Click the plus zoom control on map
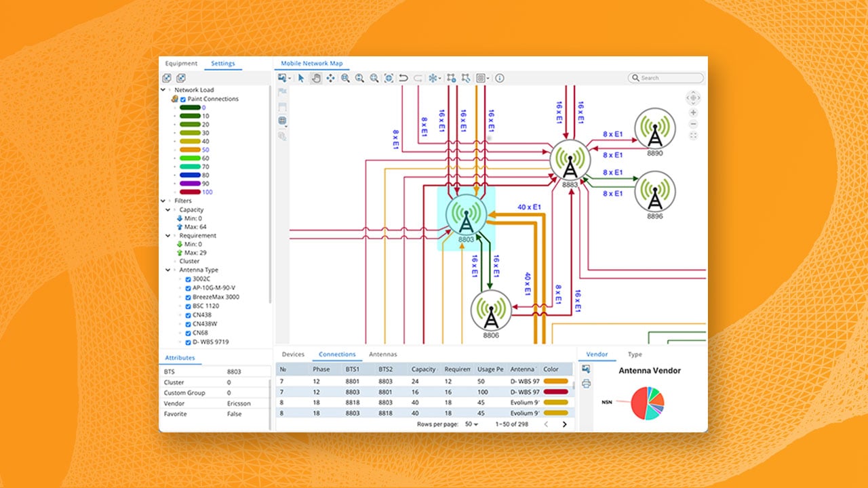The width and height of the screenshot is (868, 488). tap(693, 113)
